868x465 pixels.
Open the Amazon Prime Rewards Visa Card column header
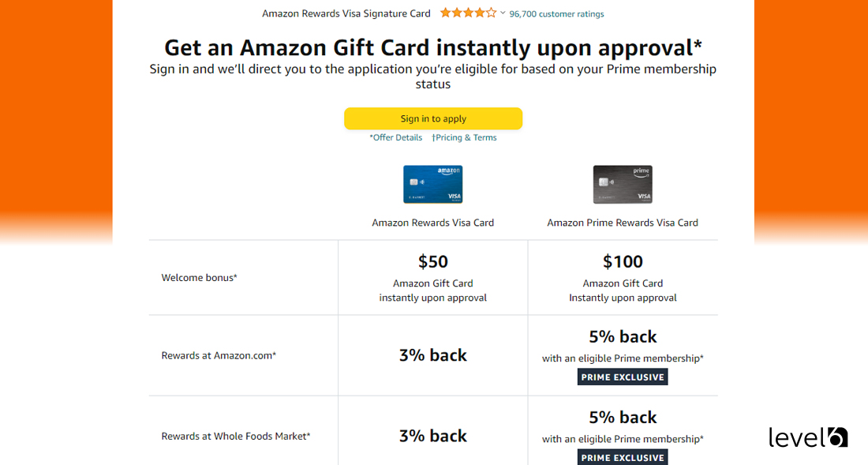pos(623,223)
